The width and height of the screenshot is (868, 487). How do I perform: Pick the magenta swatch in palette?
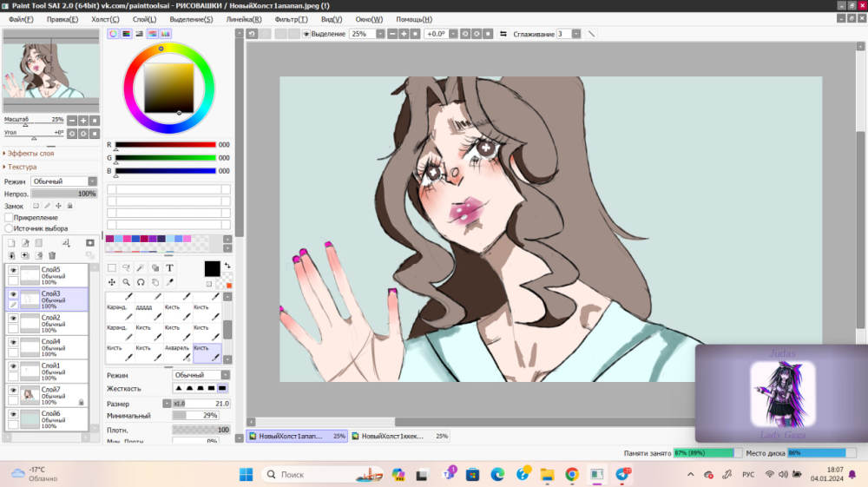pyautogui.click(x=109, y=239)
